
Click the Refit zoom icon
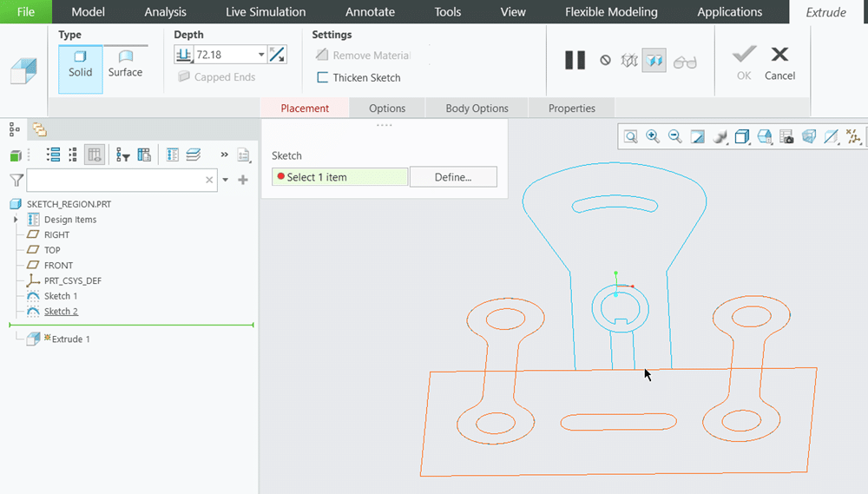(x=631, y=136)
